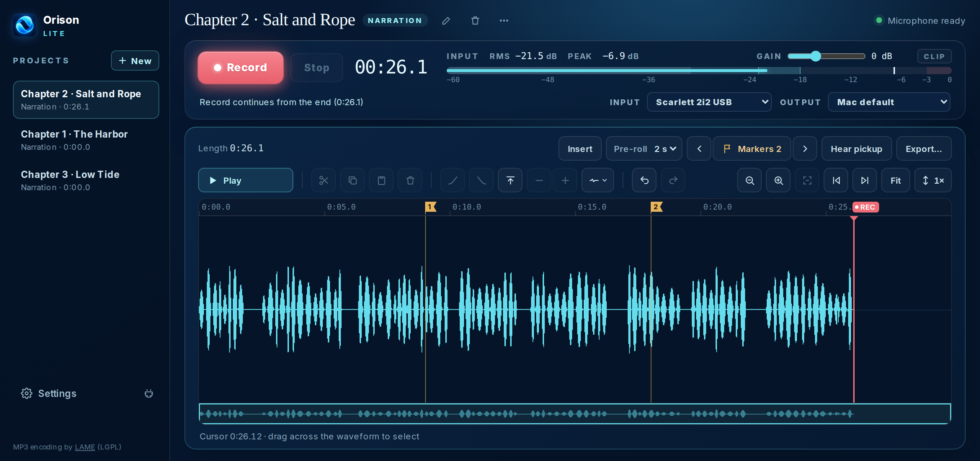Image resolution: width=980 pixels, height=461 pixels.
Task: Click the copy selection icon
Action: [x=352, y=180]
